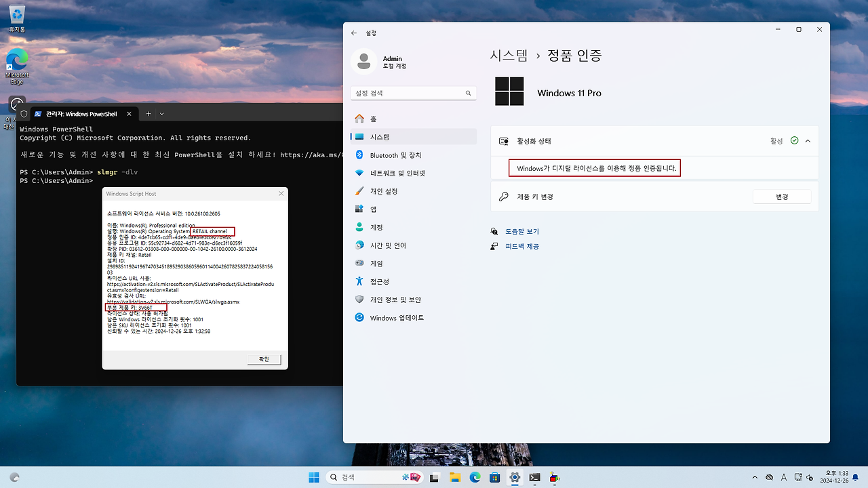The width and height of the screenshot is (868, 488).
Task: Click inside the 설정 검색 search field
Action: tap(407, 93)
